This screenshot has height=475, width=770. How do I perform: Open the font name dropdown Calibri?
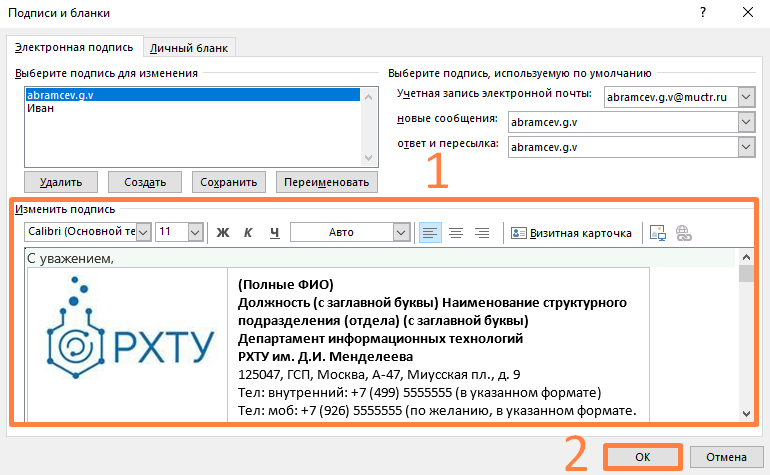click(143, 232)
